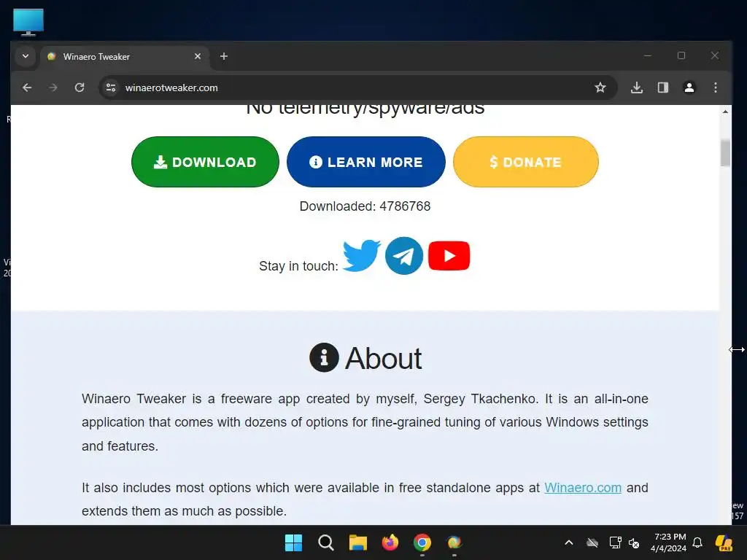This screenshot has height=560, width=747.
Task: Click the Downloaded: 4786768 counter text
Action: tap(365, 206)
